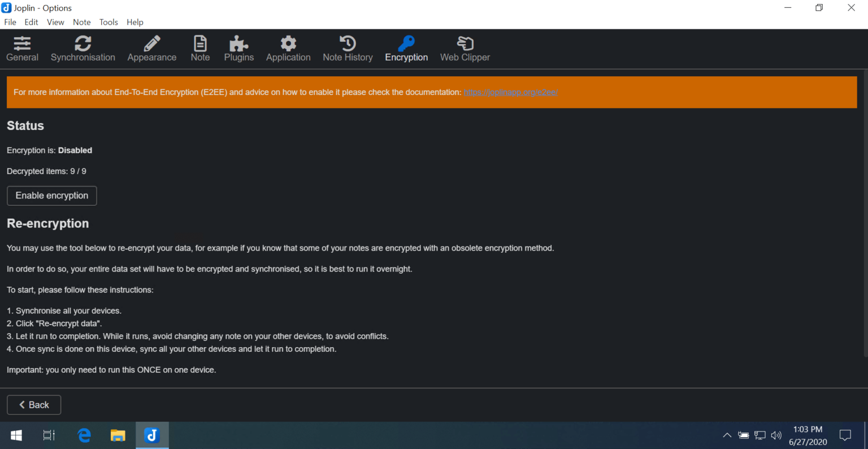Open the Help menu
Screen dimensions: 868x449
pos(135,22)
